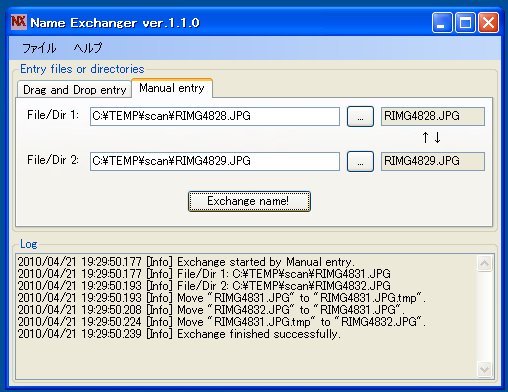Click log line 'Exchange finished successfully.'
Image resolution: width=508 pixels, height=392 pixels.
(x=179, y=334)
